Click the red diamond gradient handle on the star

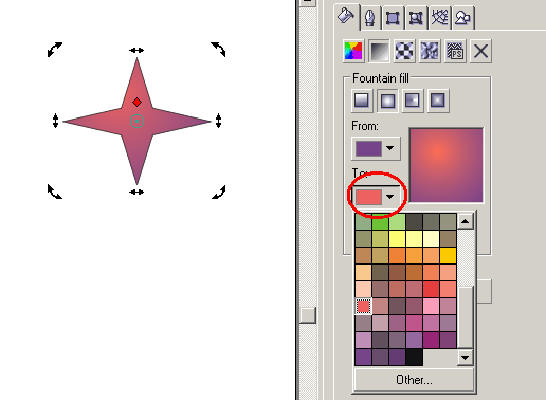coord(137,102)
